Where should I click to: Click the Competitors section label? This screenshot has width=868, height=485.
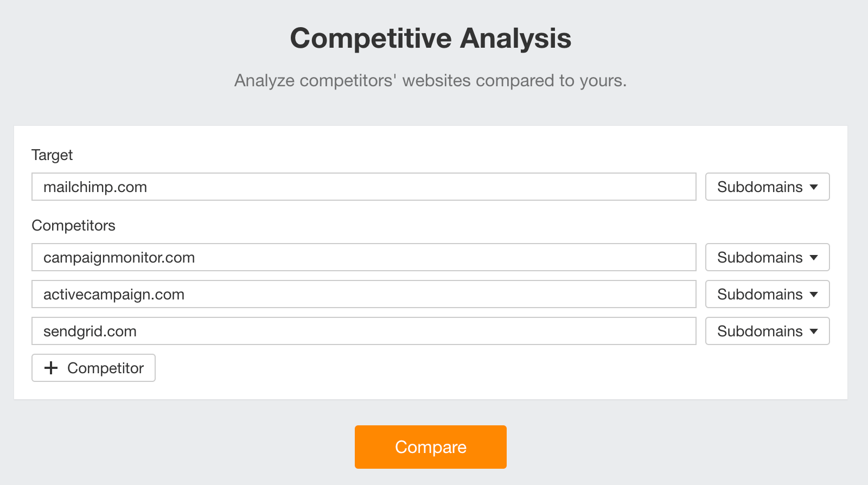coord(73,225)
